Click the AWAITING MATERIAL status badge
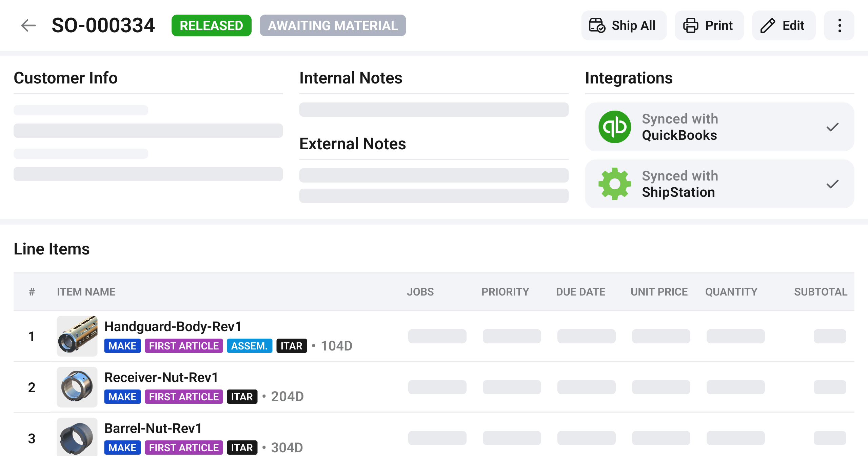The image size is (868, 456). (333, 25)
